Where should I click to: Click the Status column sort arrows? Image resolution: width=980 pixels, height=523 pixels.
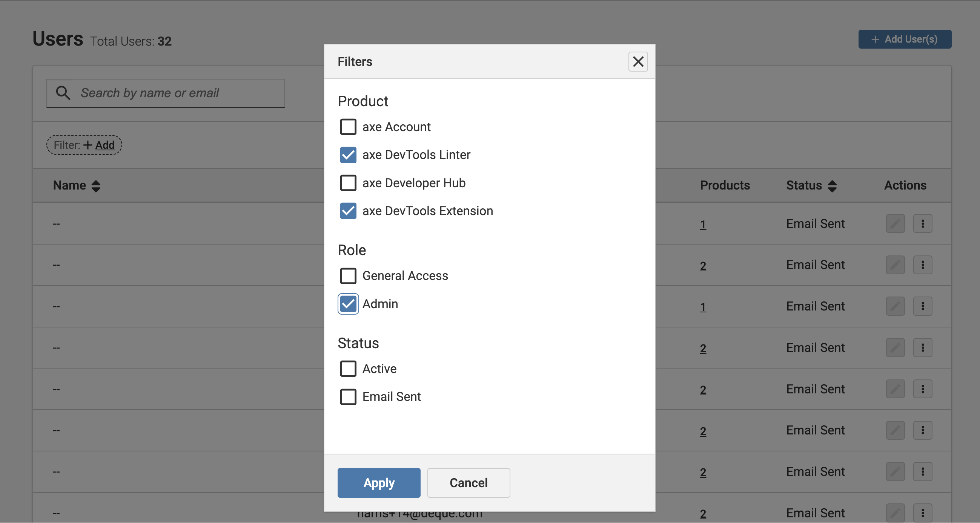(x=832, y=186)
